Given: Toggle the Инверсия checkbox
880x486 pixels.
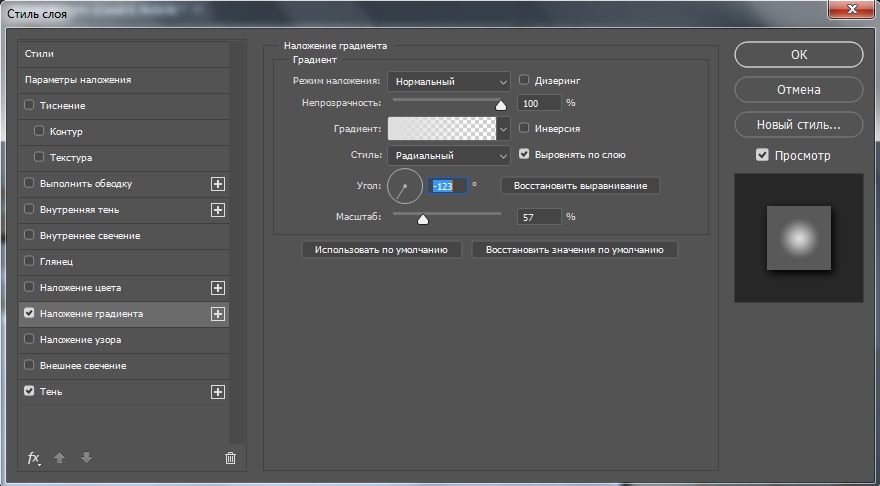Looking at the screenshot, I should coord(524,128).
